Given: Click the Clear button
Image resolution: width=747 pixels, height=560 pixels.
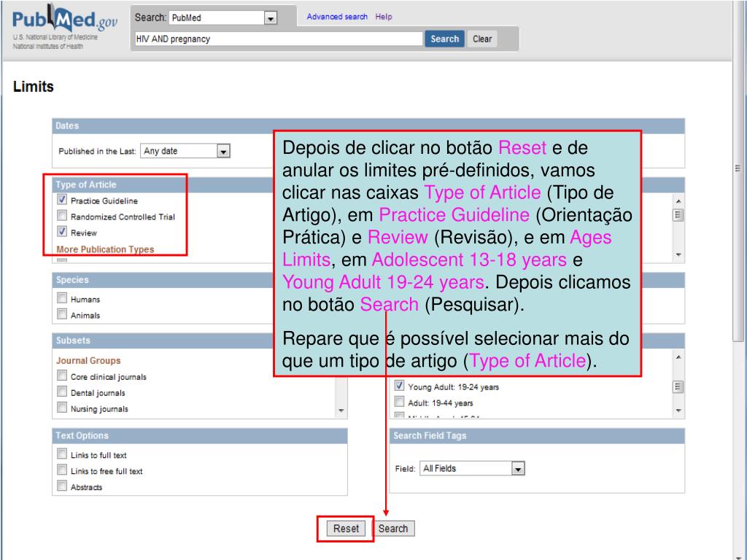Looking at the screenshot, I should point(482,39).
